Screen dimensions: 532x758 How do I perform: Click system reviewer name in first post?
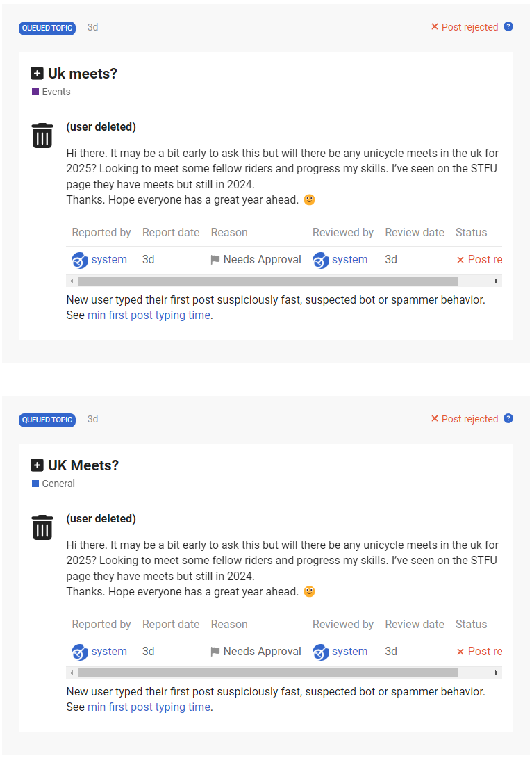(349, 260)
